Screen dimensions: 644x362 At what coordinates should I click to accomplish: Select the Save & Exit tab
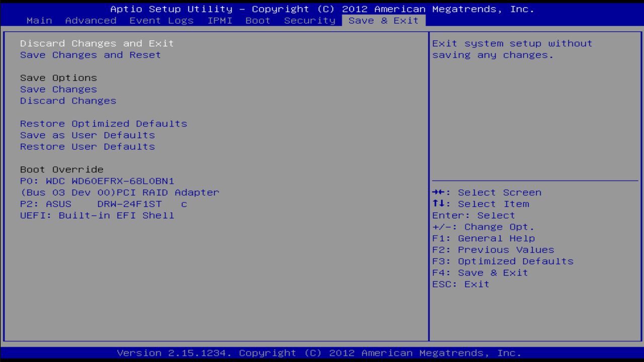pos(383,21)
